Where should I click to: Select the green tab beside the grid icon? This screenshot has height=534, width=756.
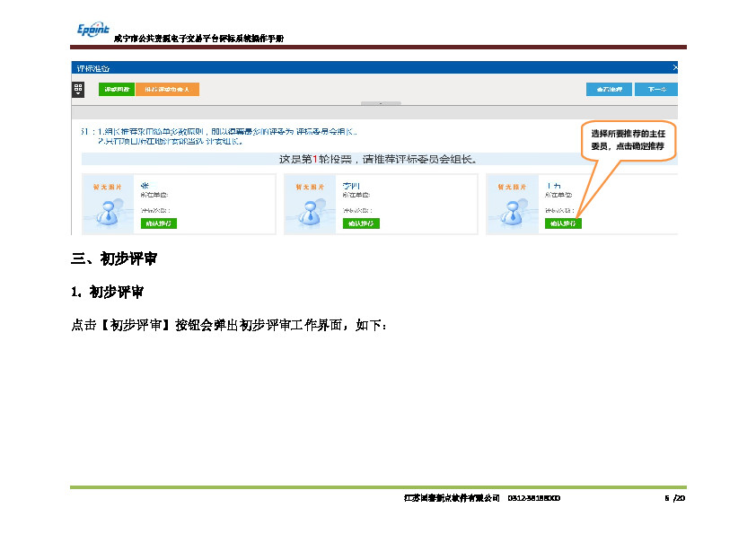[x=116, y=90]
